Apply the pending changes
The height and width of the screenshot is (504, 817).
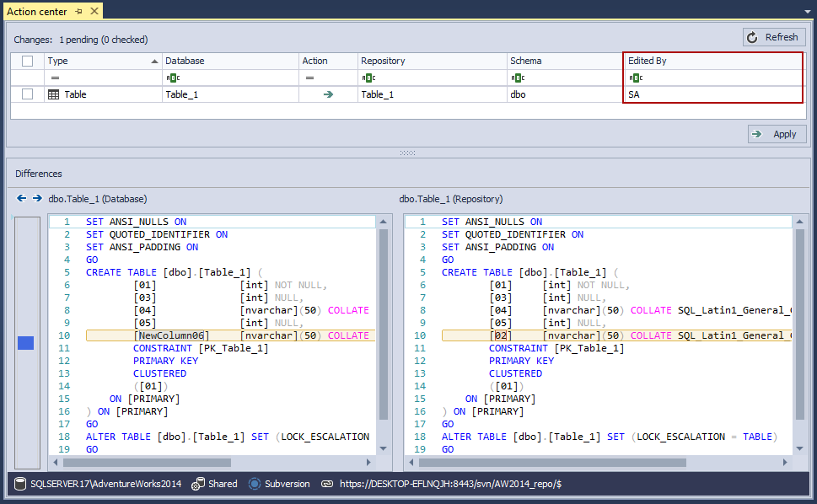[777, 134]
